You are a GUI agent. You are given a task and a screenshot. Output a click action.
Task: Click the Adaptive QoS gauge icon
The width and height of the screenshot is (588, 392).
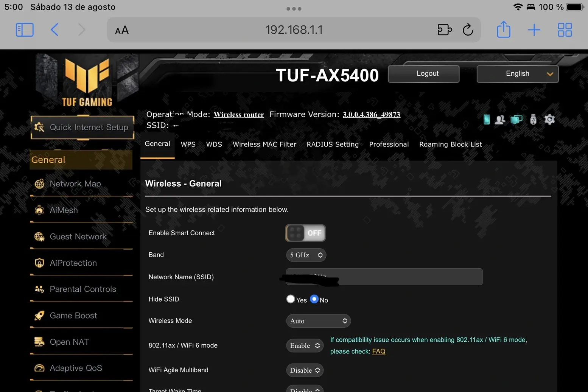coord(39,368)
